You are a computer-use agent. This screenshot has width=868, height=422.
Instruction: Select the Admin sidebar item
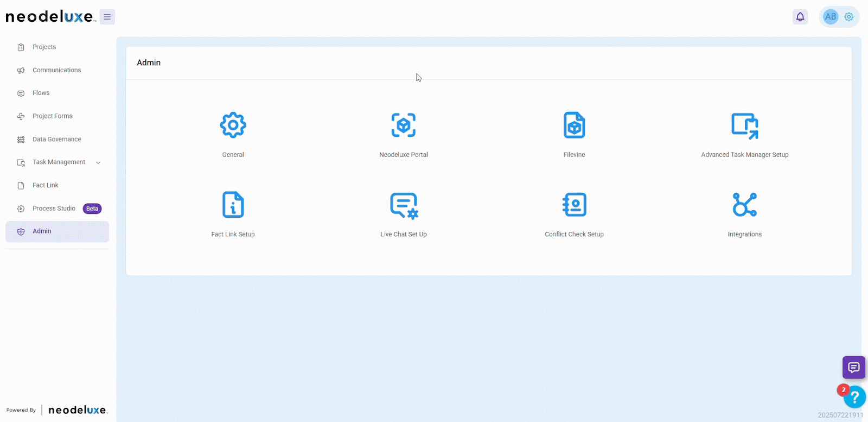click(x=57, y=231)
